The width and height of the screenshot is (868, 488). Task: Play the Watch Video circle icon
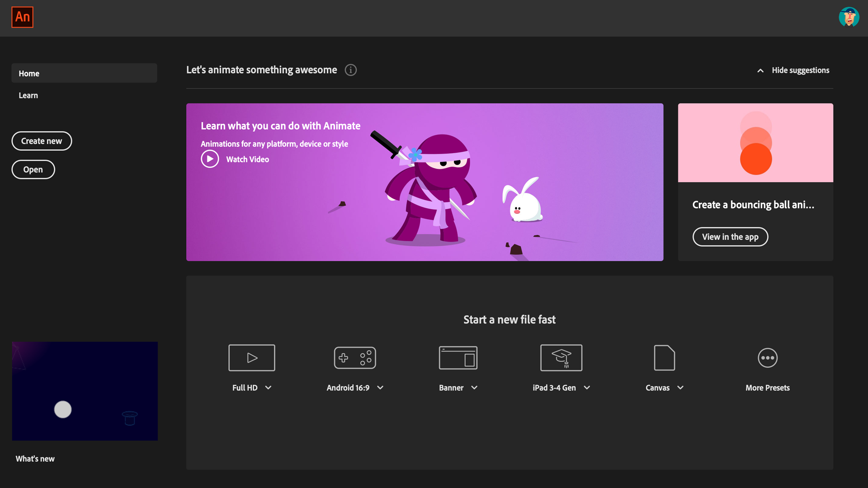tap(210, 159)
